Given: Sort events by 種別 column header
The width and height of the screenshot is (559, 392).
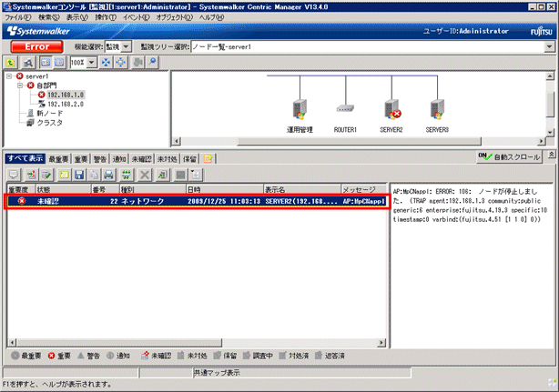Looking at the screenshot, I should coord(153,189).
